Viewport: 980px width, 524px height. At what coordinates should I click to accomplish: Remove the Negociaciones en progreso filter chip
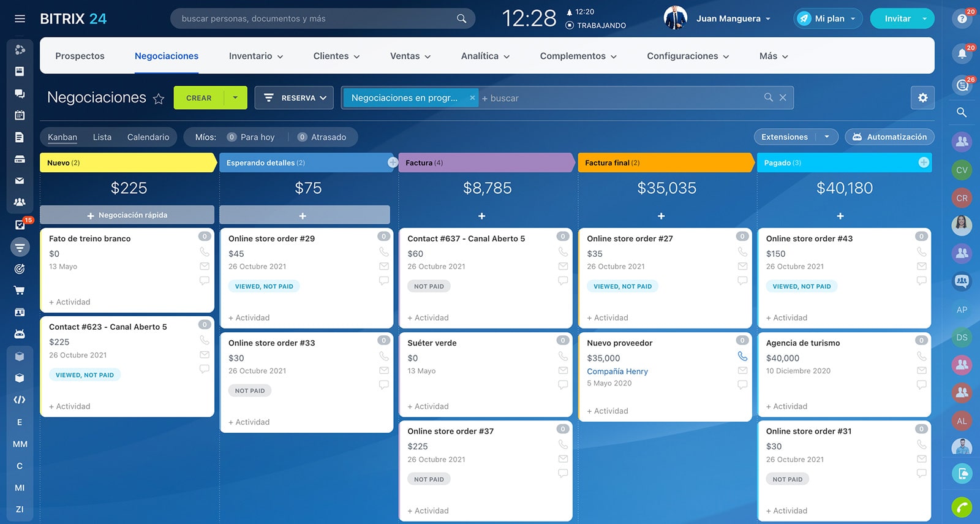click(472, 97)
